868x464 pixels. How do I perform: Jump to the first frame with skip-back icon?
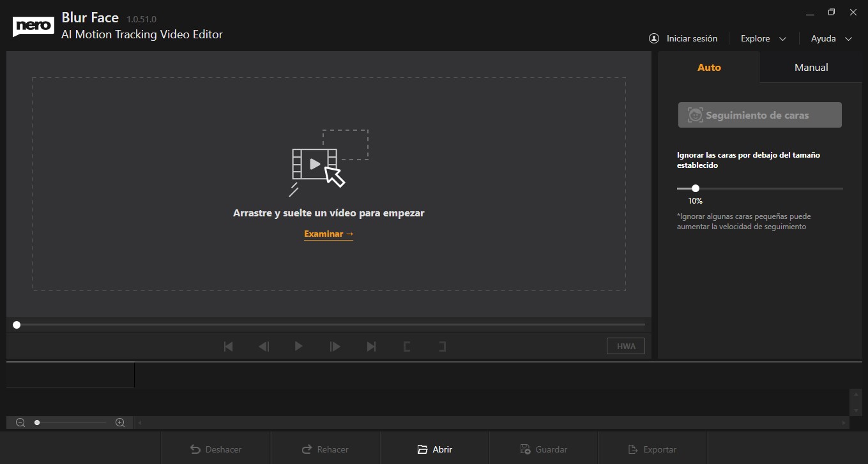[228, 346]
